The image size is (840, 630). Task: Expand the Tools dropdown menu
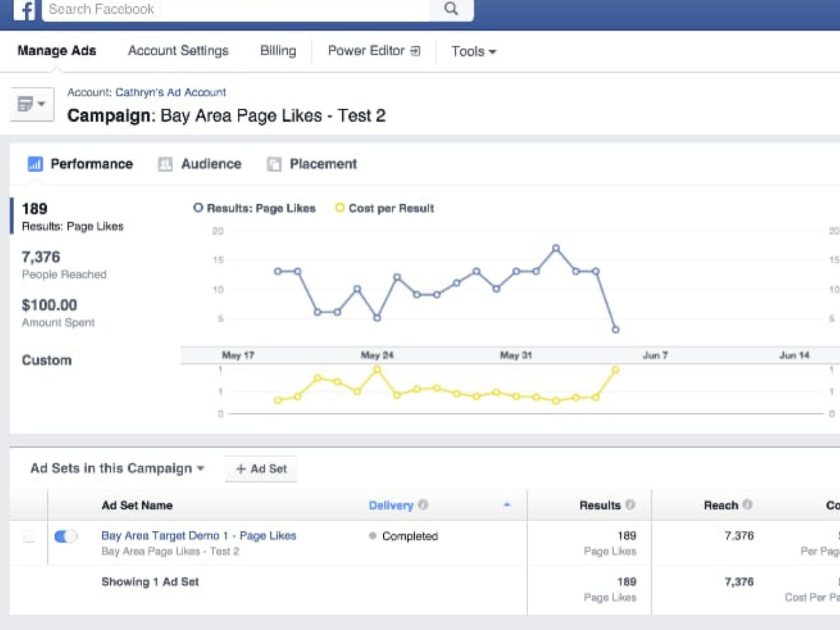click(474, 51)
